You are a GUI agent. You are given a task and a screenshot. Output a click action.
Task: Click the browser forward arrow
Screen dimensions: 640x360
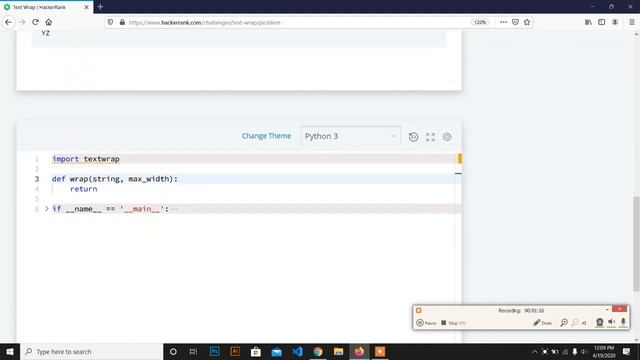(x=22, y=22)
